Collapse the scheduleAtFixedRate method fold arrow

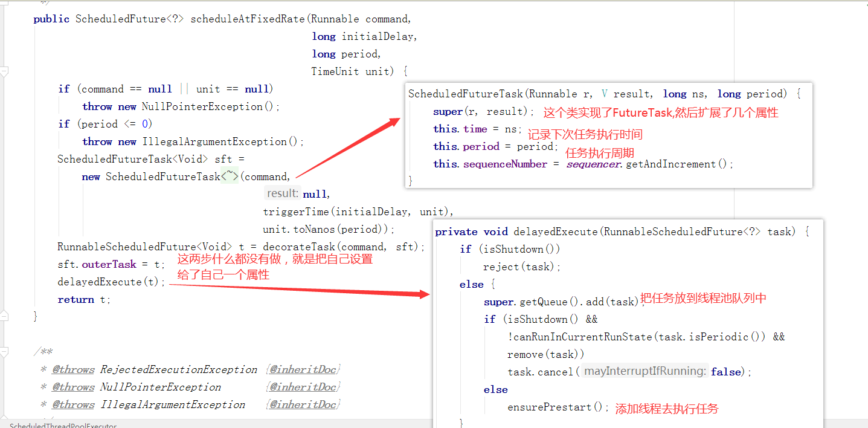pyautogui.click(x=5, y=71)
